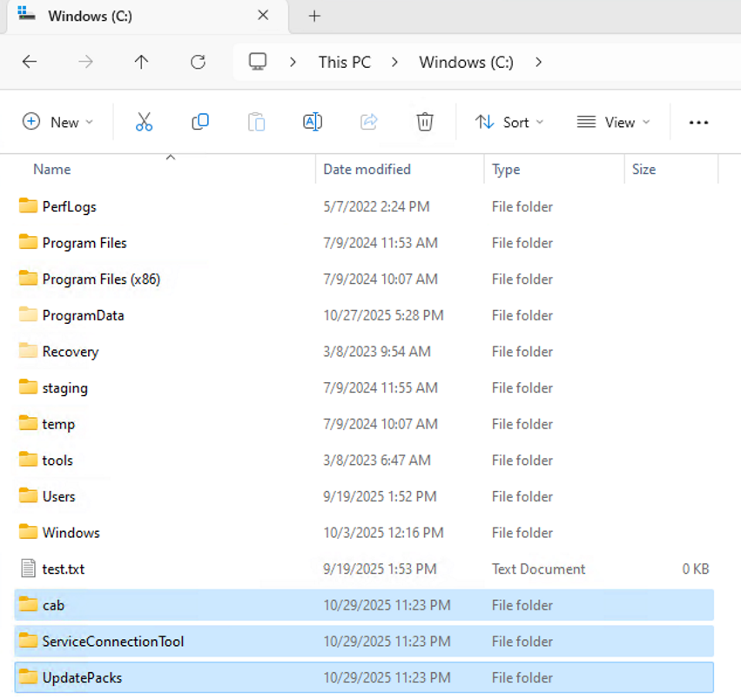Select the Program Files (x86) folder

point(101,279)
